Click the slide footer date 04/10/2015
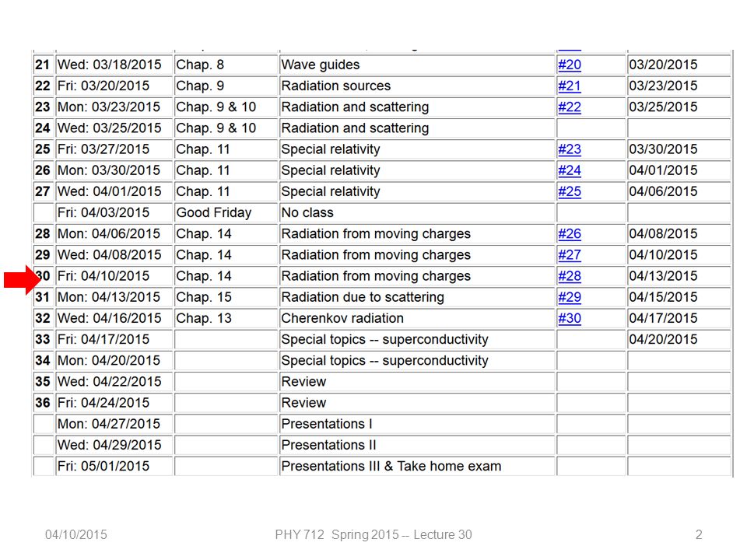 76,535
